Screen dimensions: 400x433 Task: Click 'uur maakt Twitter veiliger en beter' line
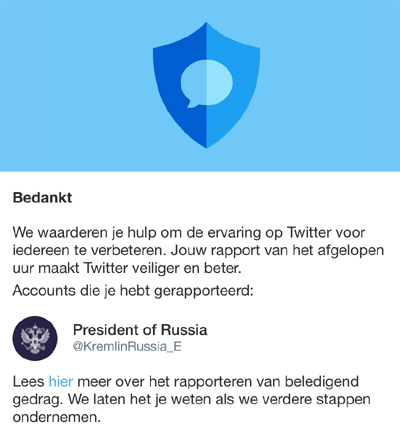(127, 268)
